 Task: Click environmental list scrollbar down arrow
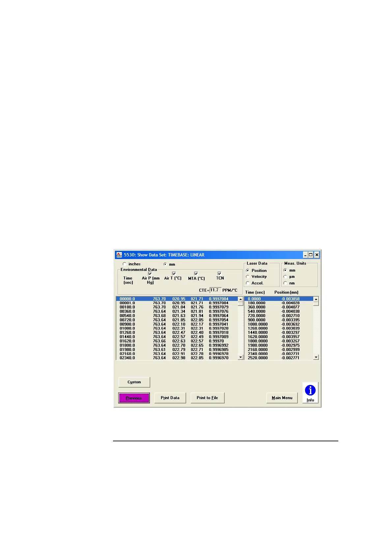coord(240,357)
